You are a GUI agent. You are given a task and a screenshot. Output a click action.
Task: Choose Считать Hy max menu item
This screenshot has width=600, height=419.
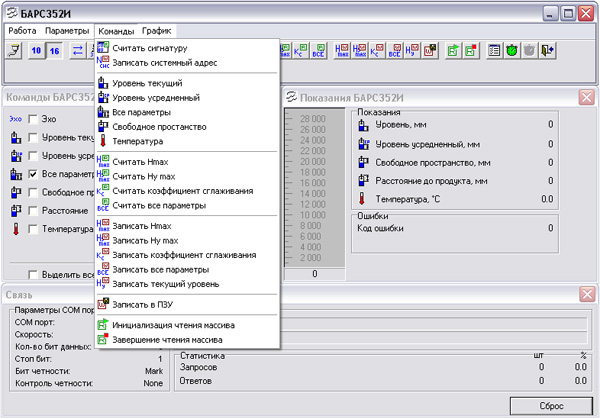[188, 176]
